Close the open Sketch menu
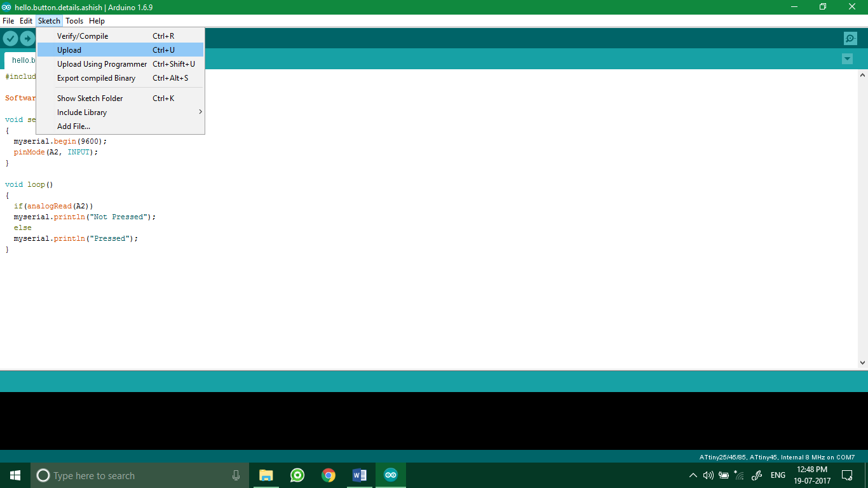868x488 pixels. click(x=49, y=21)
